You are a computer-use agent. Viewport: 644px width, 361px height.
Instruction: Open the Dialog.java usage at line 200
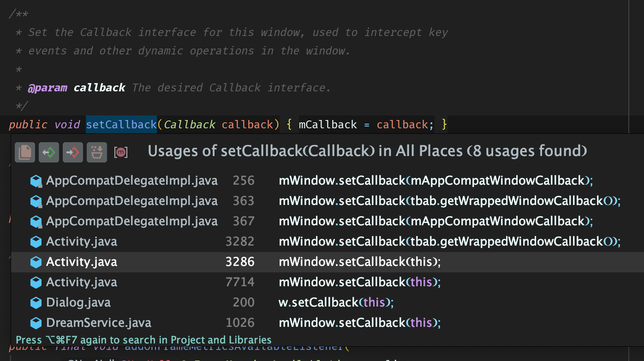(327, 302)
